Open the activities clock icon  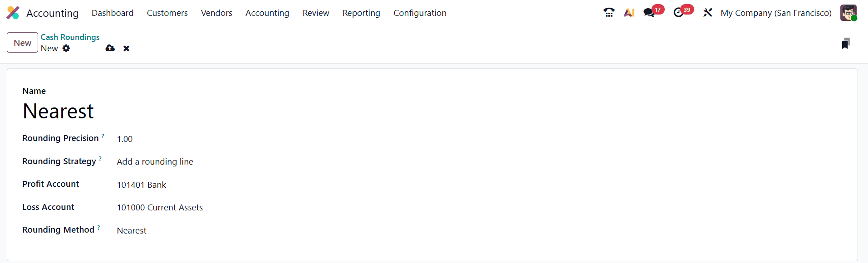679,13
